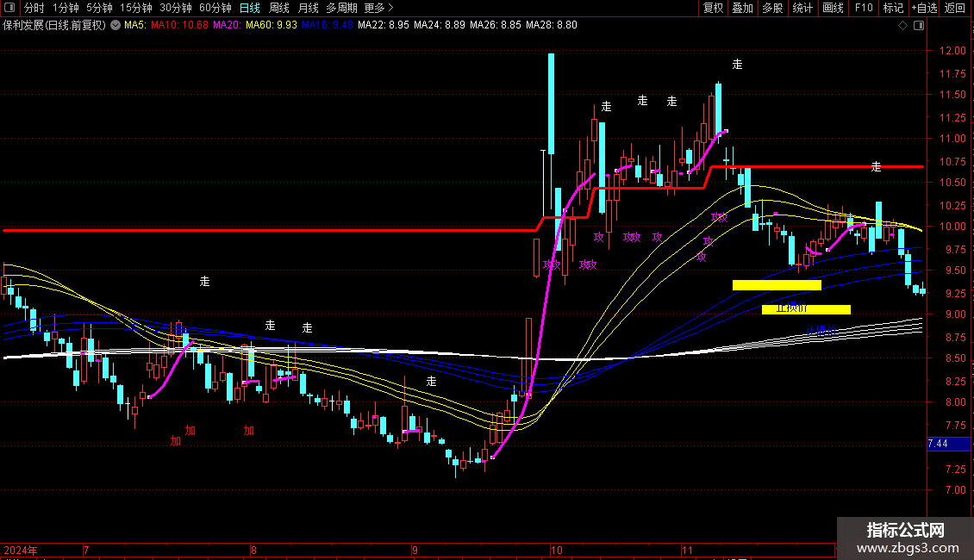This screenshot has width=974, height=560.
Task: Open the 多股 multi-stock view
Action: click(x=772, y=8)
